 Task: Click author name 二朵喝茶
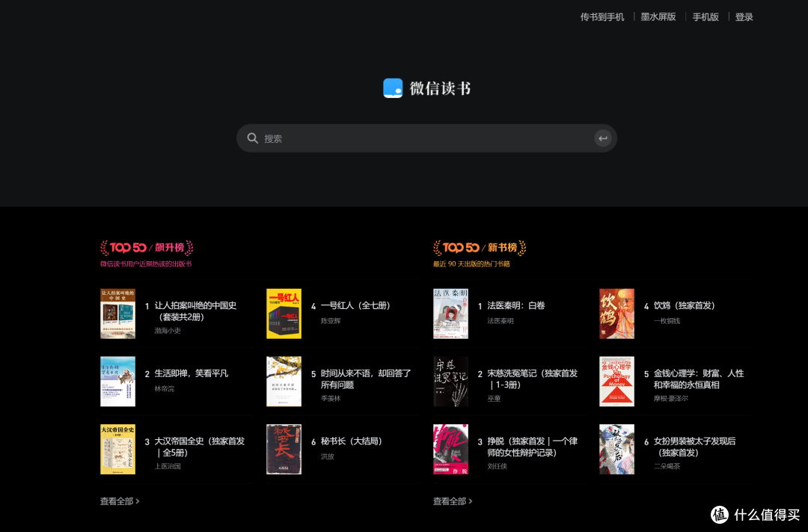point(667,466)
